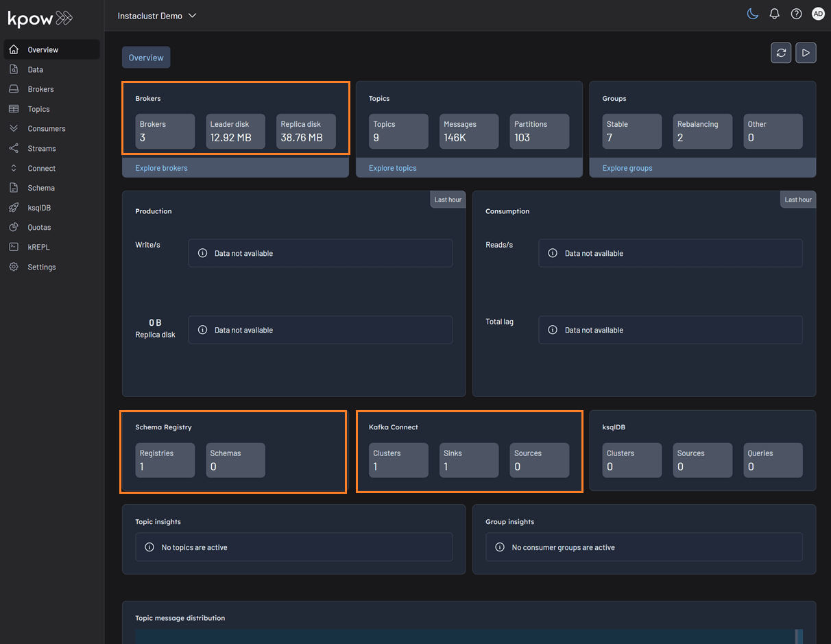Click the Brokers icon in sidebar
Viewport: 831px width, 644px height.
coord(14,89)
